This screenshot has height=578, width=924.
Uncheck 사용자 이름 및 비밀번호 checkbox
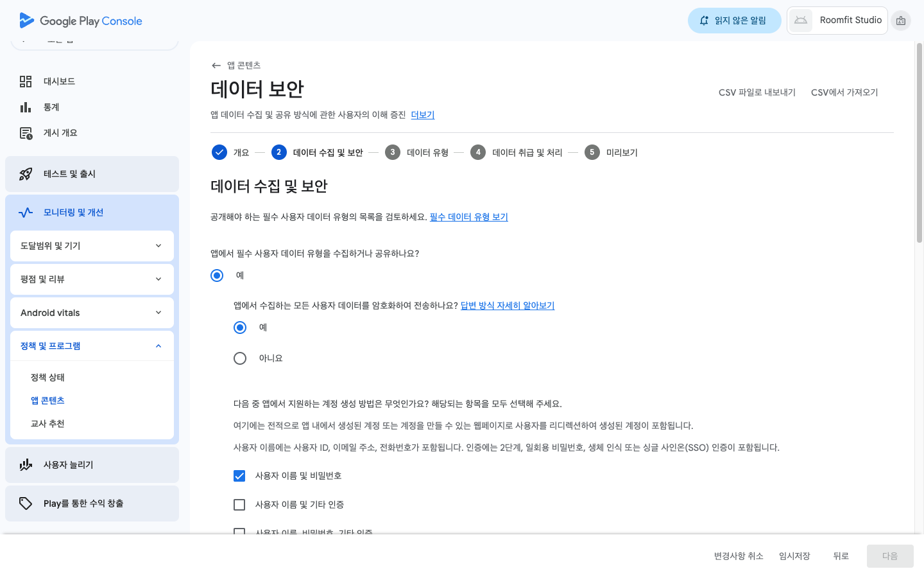[x=239, y=476]
